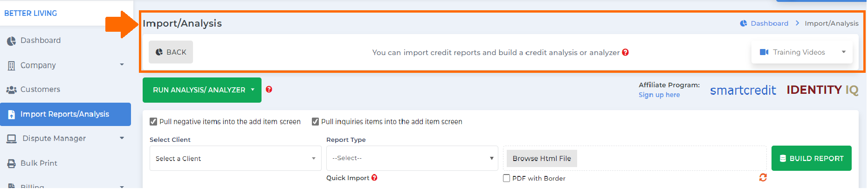Open Import Reports/Analysis sidebar item
Image resolution: width=868 pixels, height=189 pixels.
point(65,114)
